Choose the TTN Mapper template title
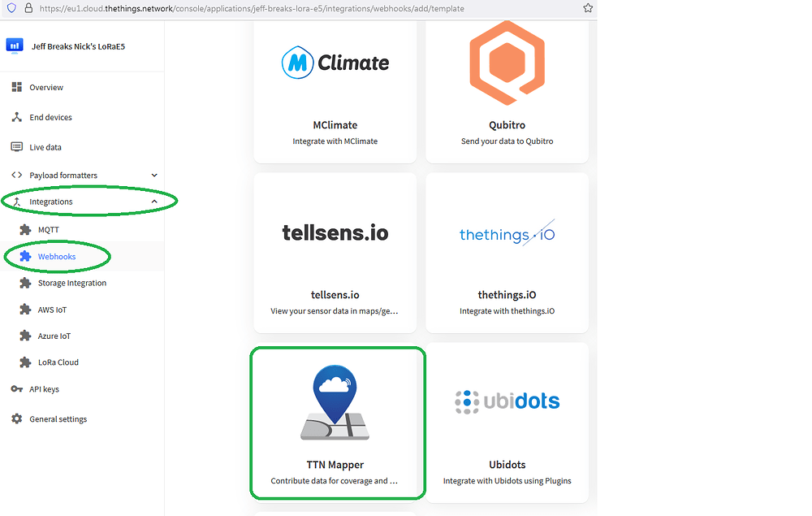 click(x=335, y=465)
